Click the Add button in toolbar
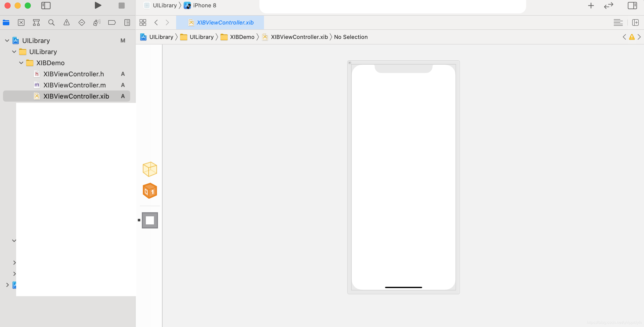 (591, 5)
